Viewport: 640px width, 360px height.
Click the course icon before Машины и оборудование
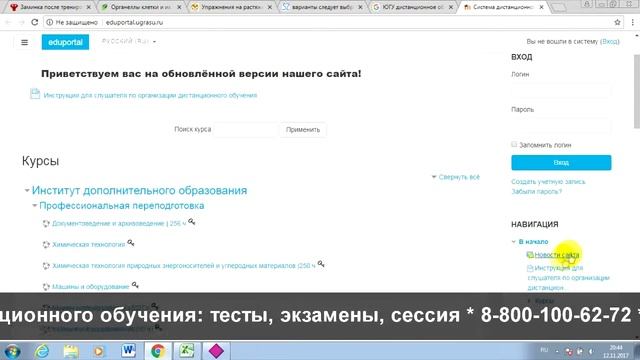pyautogui.click(x=46, y=287)
